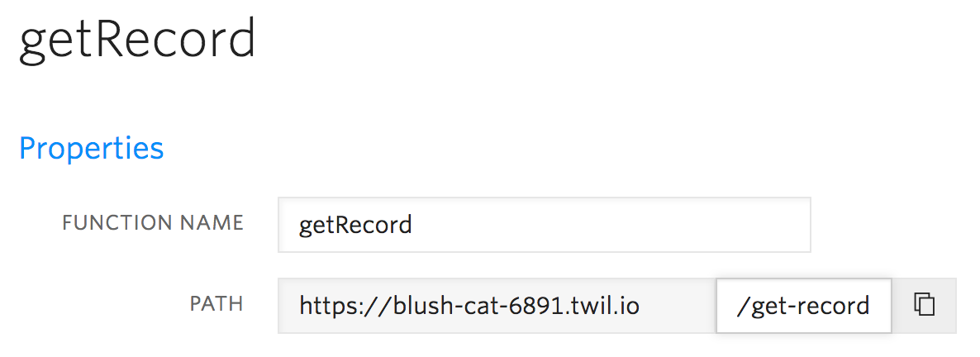Focus the Function Name input field

coord(545,225)
